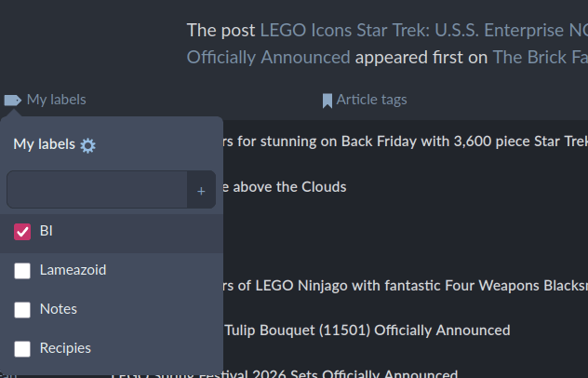Select the Recipies label name
Screen dimensions: 588x378
click(x=65, y=348)
